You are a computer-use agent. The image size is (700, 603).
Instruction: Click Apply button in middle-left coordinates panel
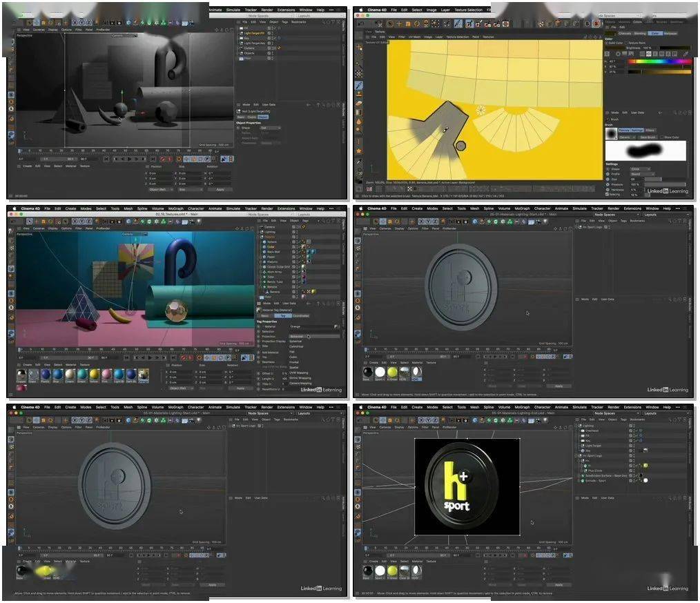pos(241,388)
